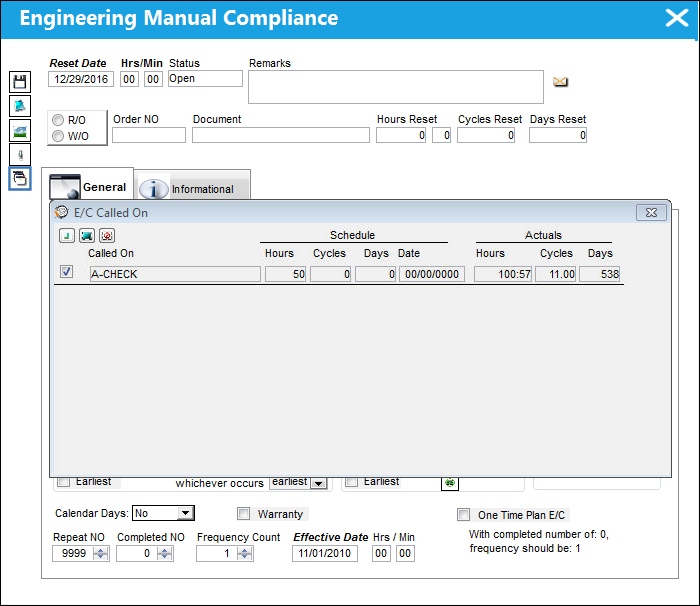Enable the Warranty checkbox
The width and height of the screenshot is (700, 606).
(243, 514)
